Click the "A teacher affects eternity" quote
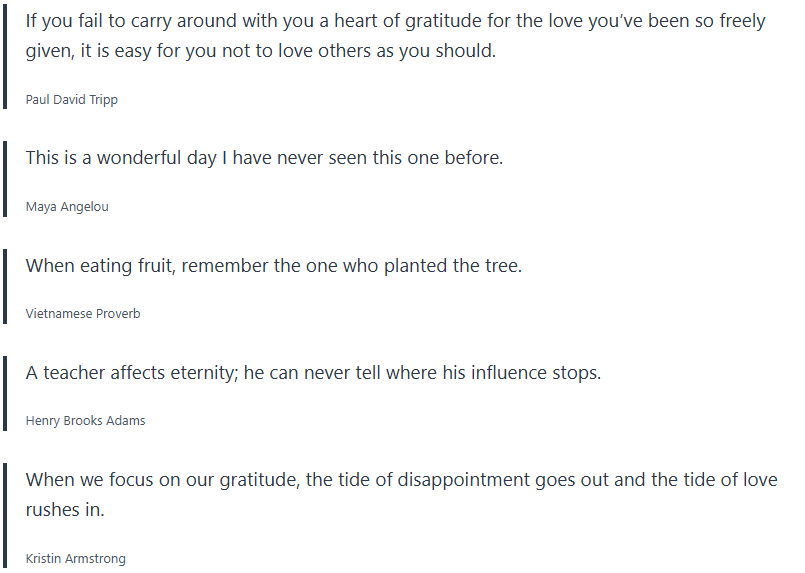The height and width of the screenshot is (573, 805). (x=313, y=373)
